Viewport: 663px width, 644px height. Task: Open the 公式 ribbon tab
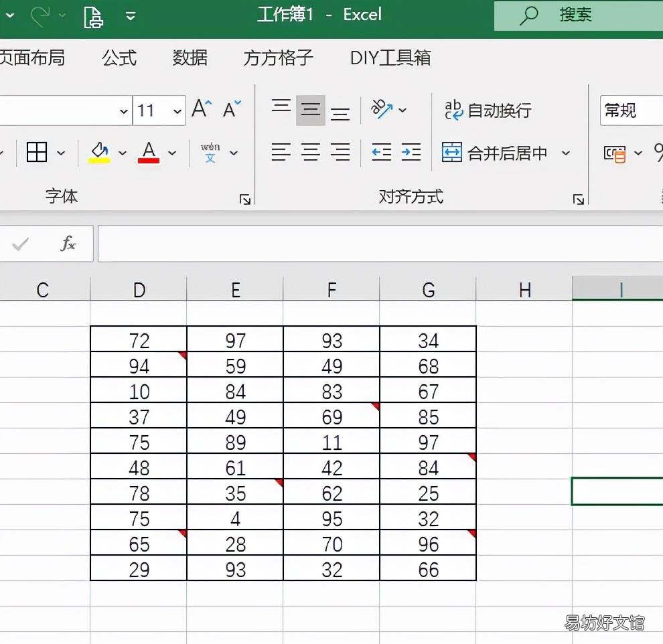click(119, 58)
